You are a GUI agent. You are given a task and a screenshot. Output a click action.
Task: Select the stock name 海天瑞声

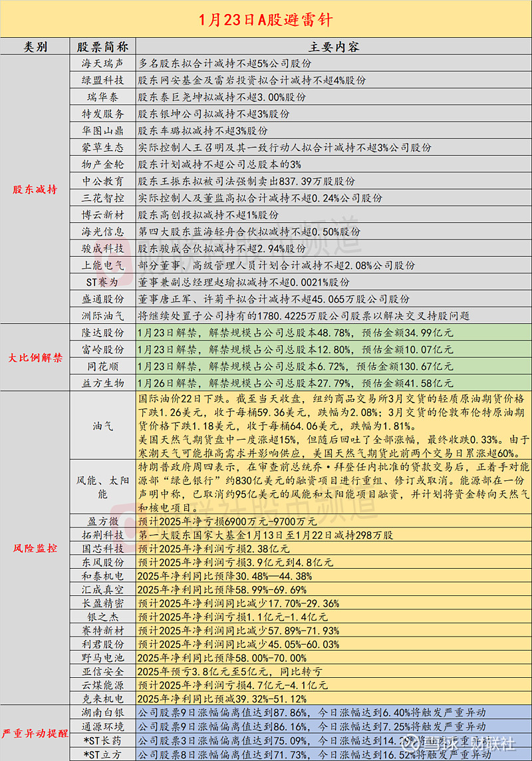(x=102, y=63)
